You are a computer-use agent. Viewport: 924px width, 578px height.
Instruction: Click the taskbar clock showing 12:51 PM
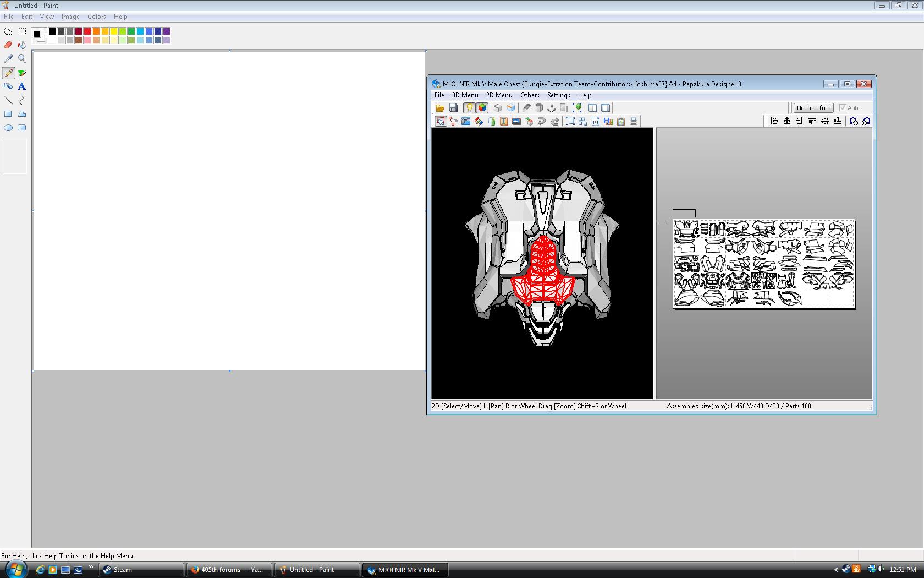point(903,570)
